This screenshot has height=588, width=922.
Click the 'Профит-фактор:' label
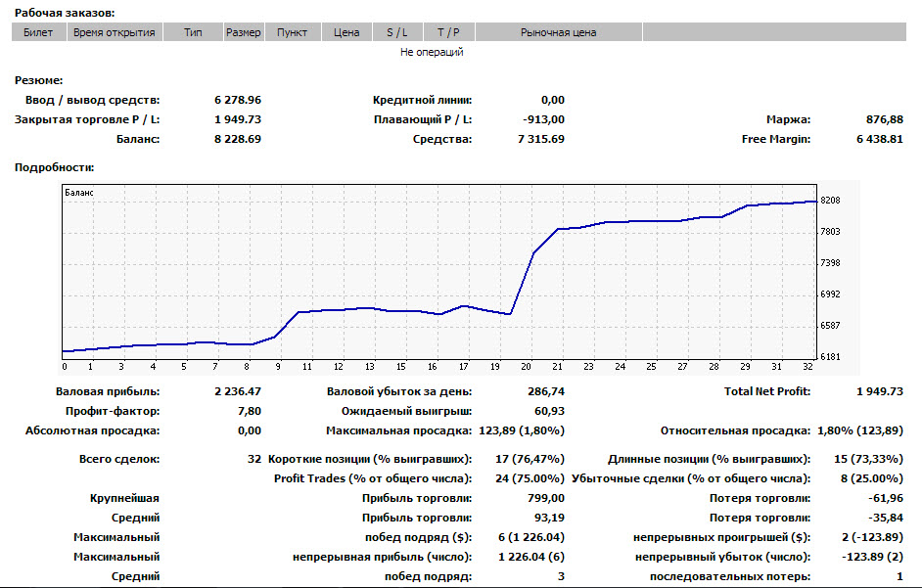[x=113, y=411]
